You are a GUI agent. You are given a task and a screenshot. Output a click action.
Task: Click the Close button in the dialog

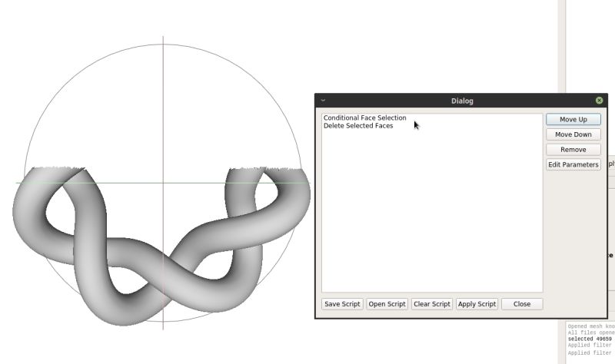pos(522,304)
